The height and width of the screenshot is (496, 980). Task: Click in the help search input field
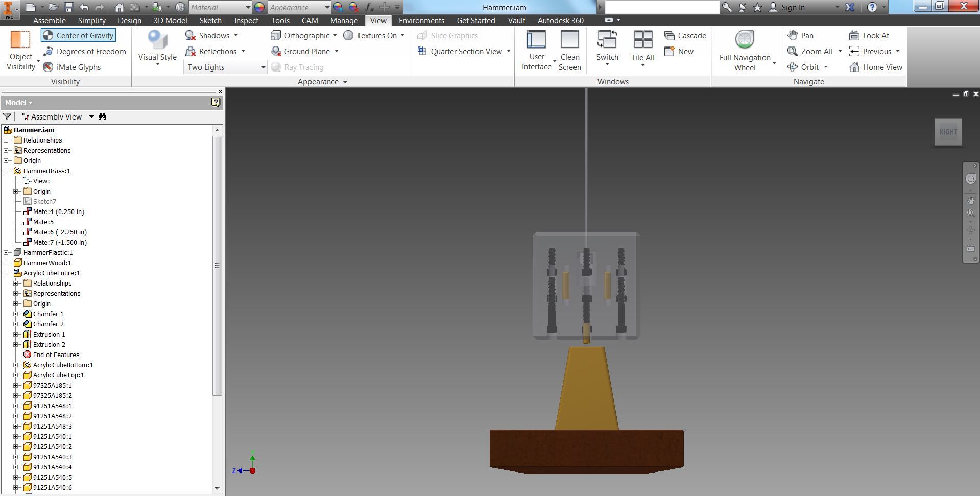tap(662, 7)
